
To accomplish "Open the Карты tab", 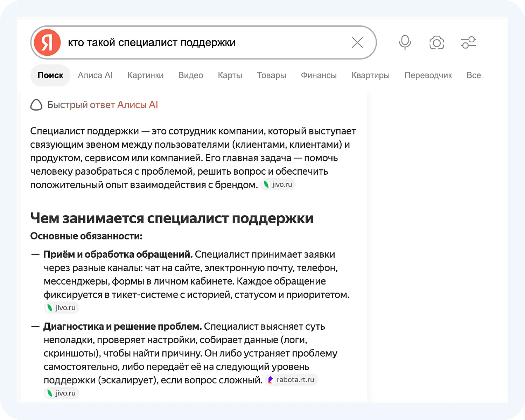I will 230,75.
